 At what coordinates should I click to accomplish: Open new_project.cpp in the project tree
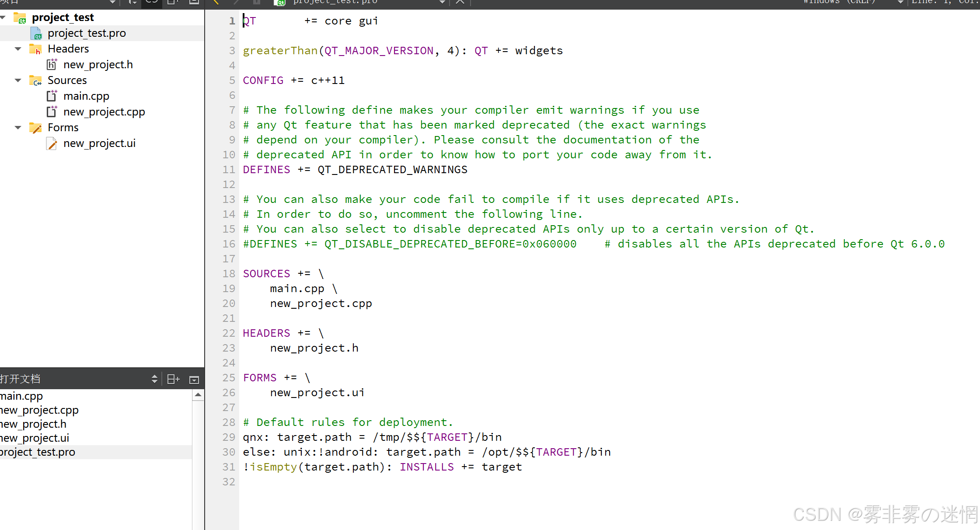104,112
